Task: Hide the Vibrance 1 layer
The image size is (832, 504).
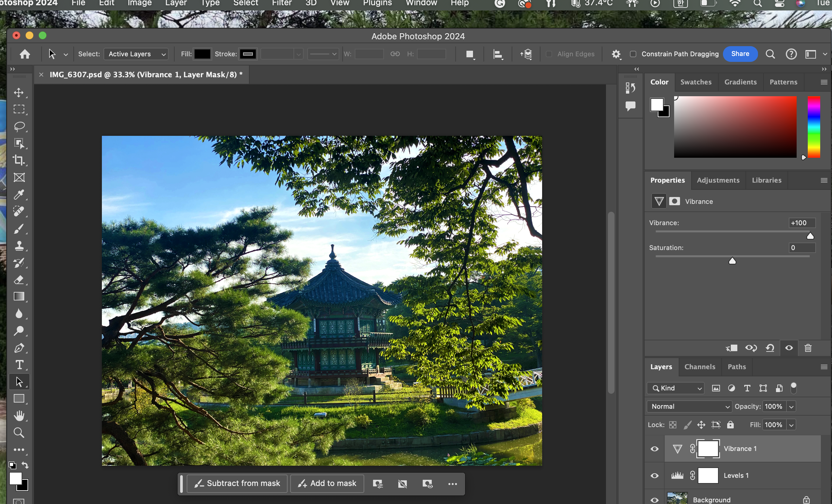Action: [x=654, y=449]
